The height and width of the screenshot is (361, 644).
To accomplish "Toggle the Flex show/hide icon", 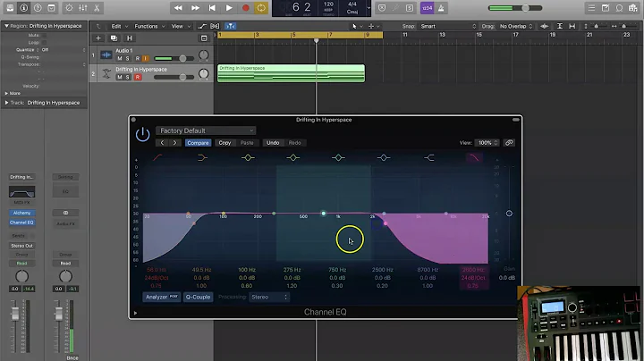I will 215,26.
